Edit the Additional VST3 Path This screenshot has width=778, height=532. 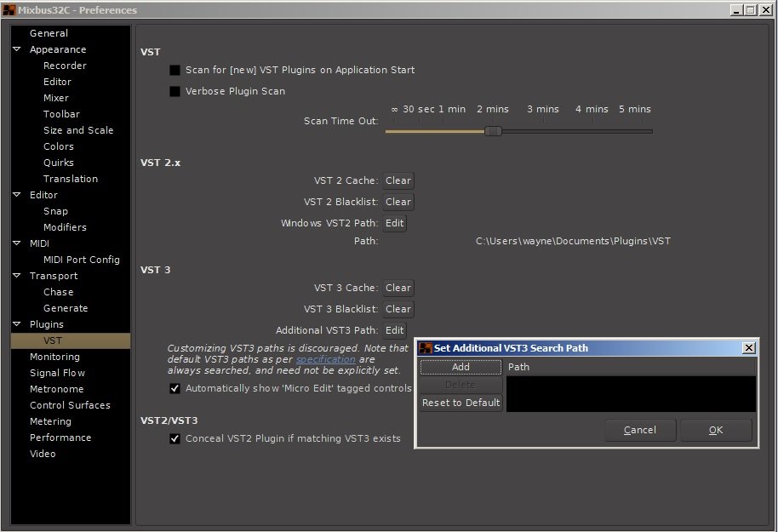point(394,330)
